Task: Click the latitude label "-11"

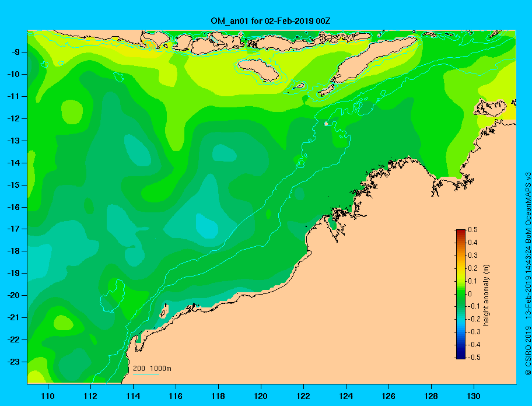Action: pos(13,97)
